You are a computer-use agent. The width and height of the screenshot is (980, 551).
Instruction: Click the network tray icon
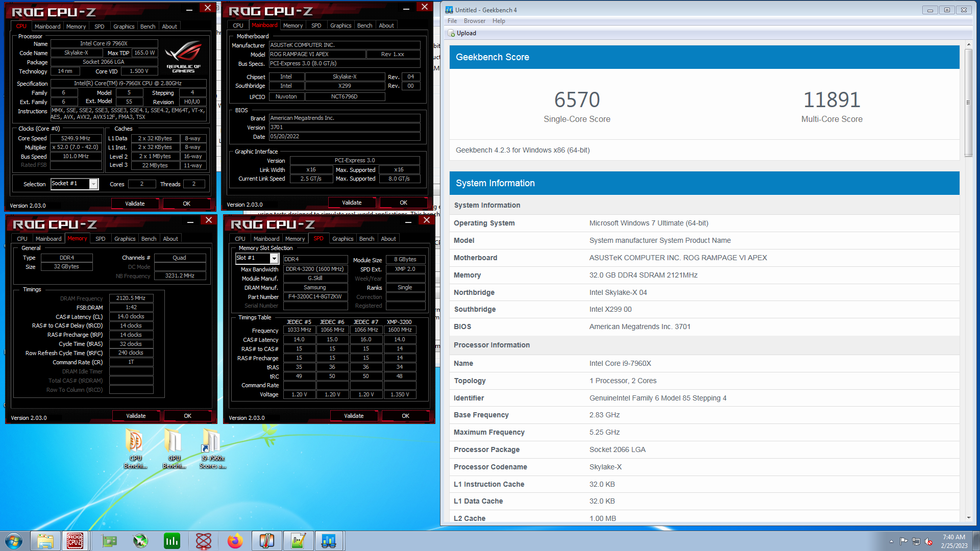916,541
